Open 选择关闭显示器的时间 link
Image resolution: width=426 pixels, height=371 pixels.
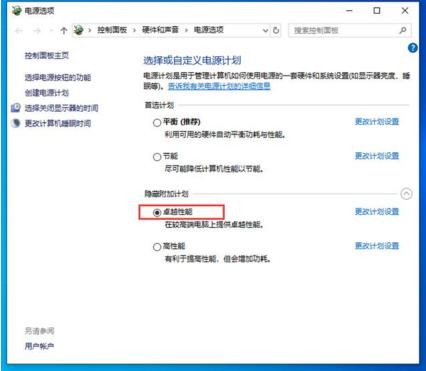(x=61, y=108)
